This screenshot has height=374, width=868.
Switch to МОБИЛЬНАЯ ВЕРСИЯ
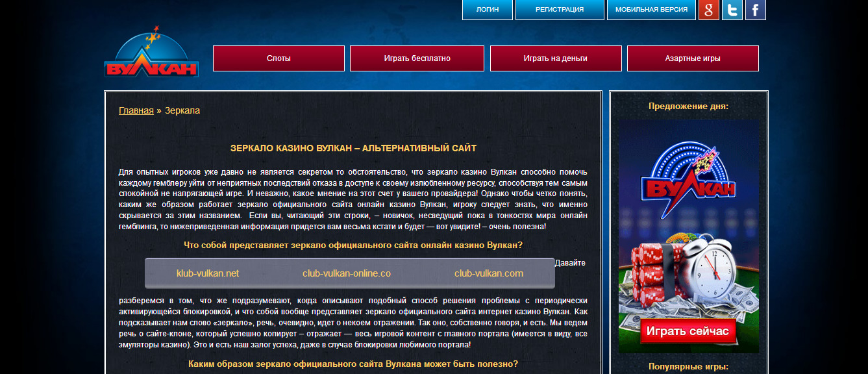[651, 10]
